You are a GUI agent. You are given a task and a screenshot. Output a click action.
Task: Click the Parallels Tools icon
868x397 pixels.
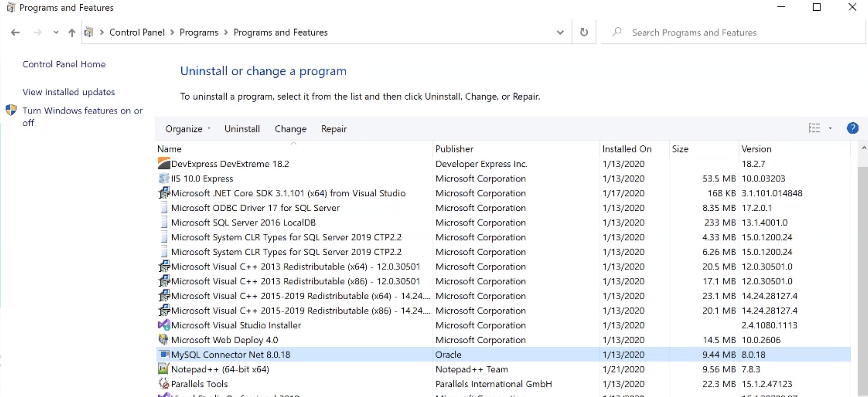(x=164, y=384)
